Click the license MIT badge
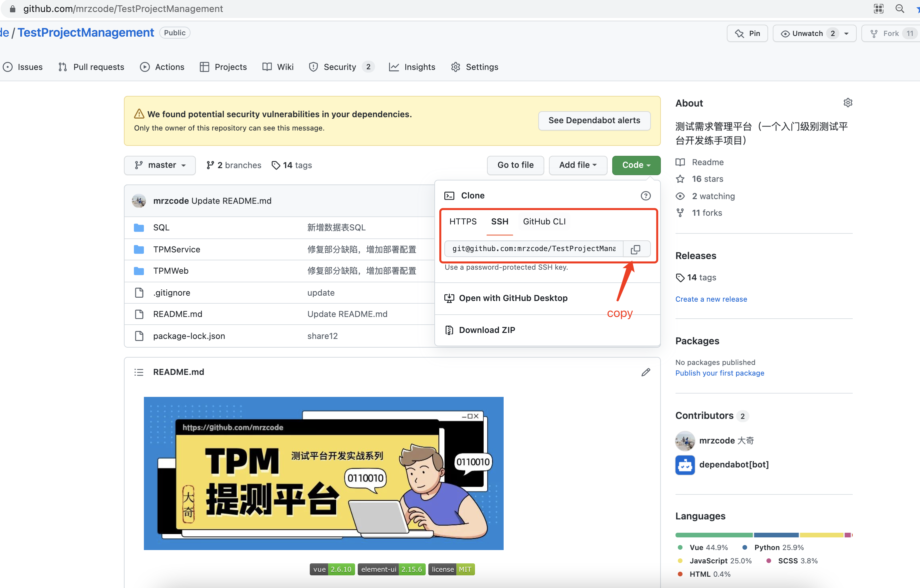This screenshot has height=588, width=920. click(x=451, y=569)
